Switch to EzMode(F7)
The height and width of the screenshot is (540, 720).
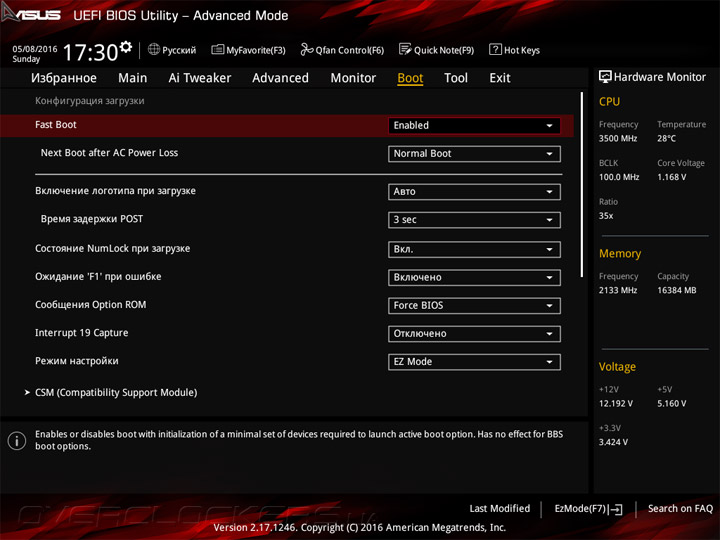(588, 509)
